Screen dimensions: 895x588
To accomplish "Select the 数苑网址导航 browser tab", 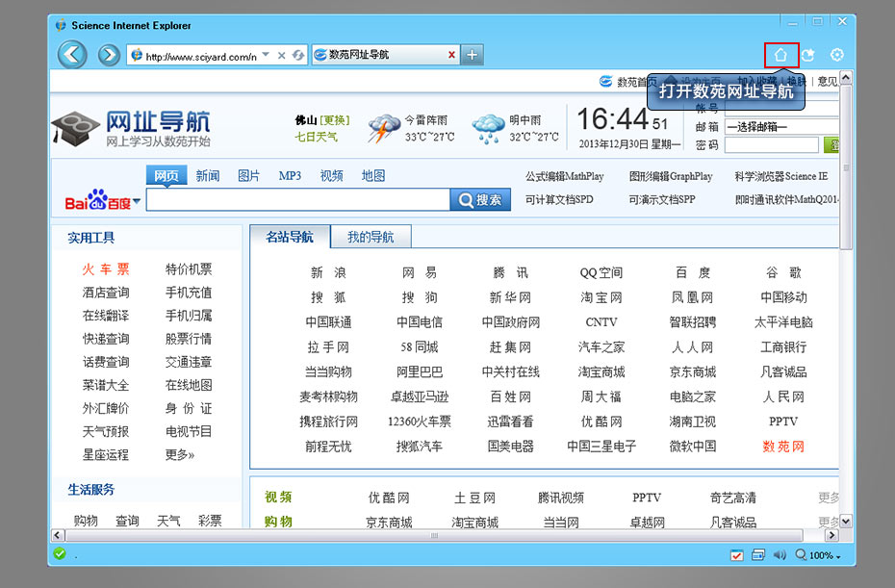I will click(x=385, y=55).
